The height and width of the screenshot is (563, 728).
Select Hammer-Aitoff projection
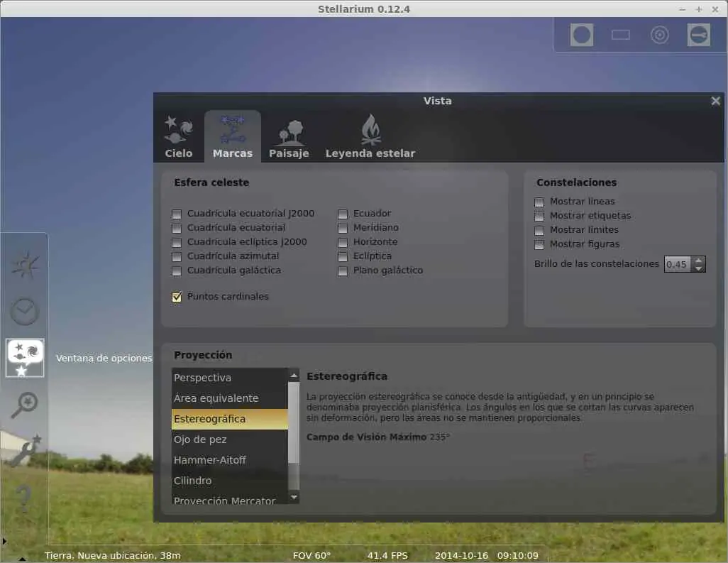230,460
